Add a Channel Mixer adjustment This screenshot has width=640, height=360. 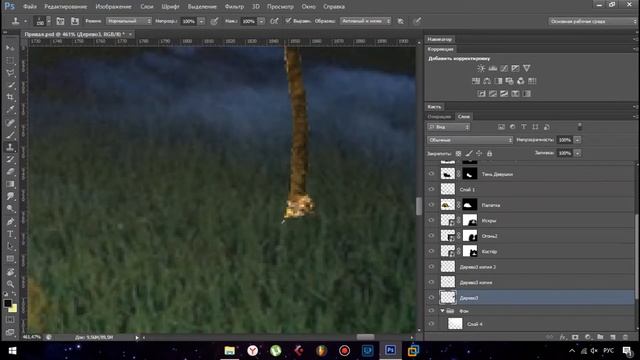click(521, 81)
